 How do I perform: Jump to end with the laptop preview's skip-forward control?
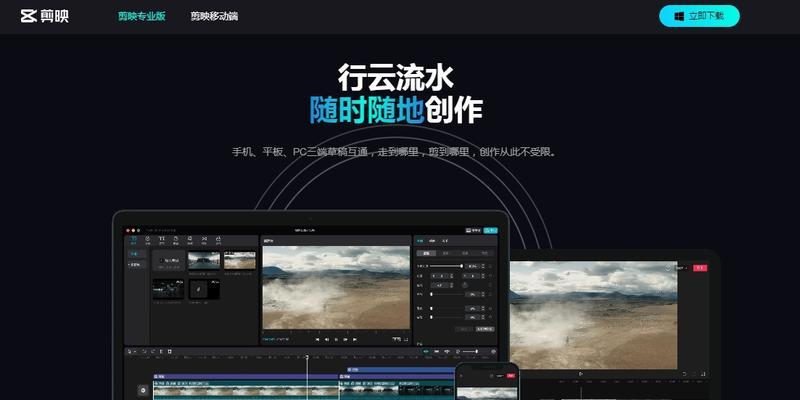[x=355, y=339]
